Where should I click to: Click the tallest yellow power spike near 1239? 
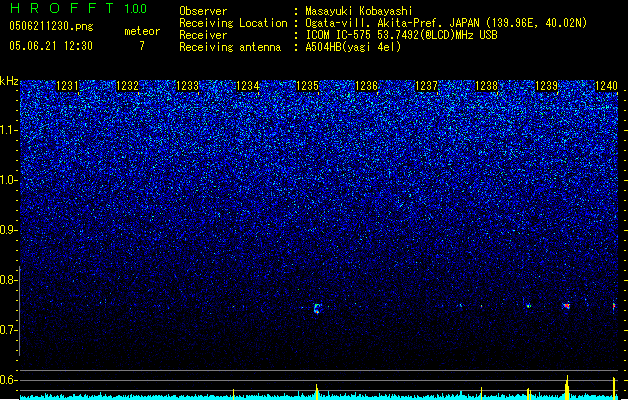567,388
